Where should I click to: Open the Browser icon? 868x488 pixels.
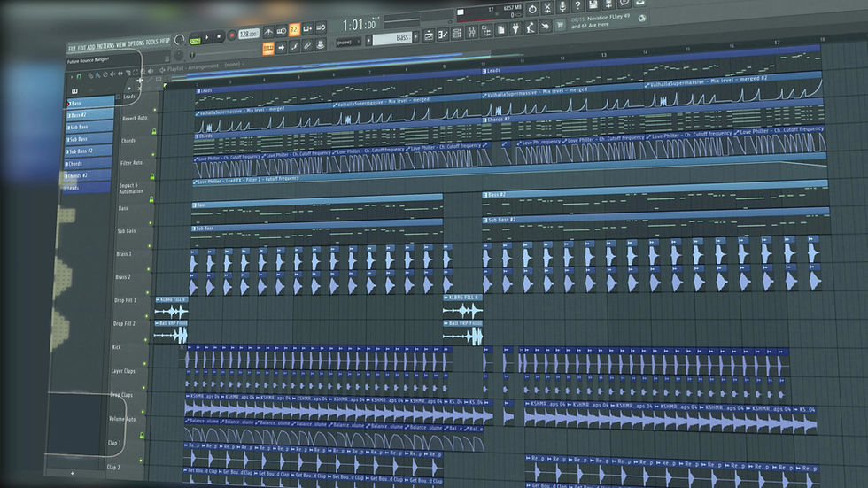[486, 32]
